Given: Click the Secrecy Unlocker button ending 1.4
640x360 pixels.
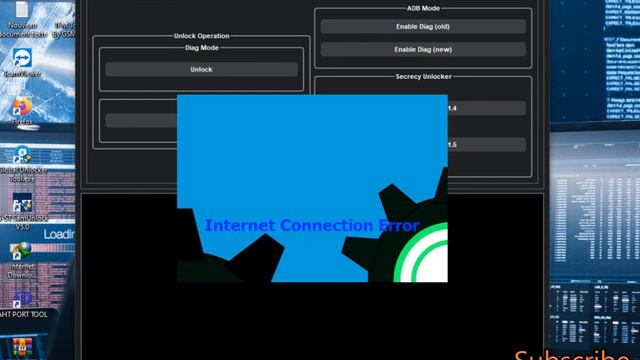Looking at the screenshot, I should click(487, 108).
